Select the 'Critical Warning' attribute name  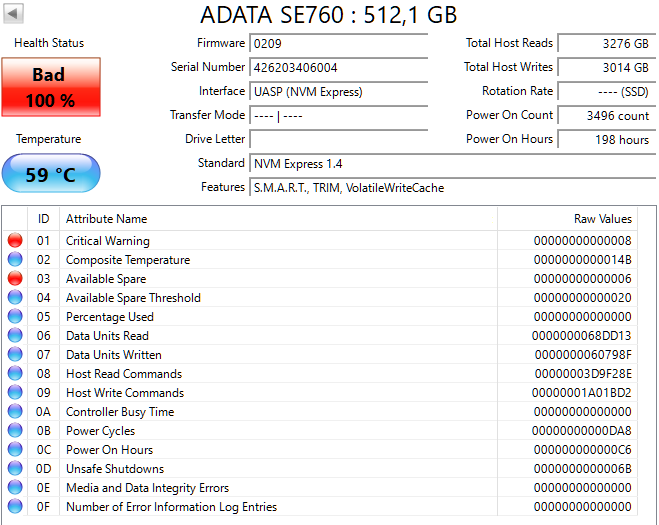click(x=108, y=241)
